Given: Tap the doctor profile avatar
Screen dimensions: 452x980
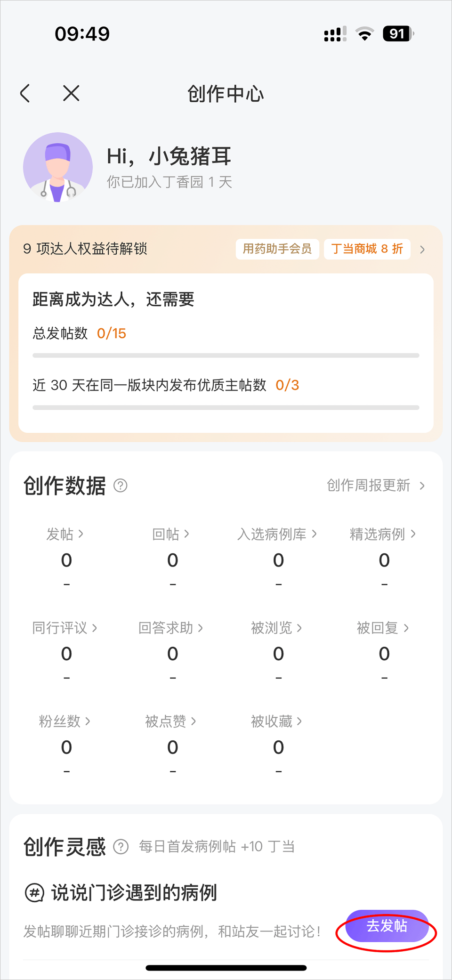Looking at the screenshot, I should [58, 167].
